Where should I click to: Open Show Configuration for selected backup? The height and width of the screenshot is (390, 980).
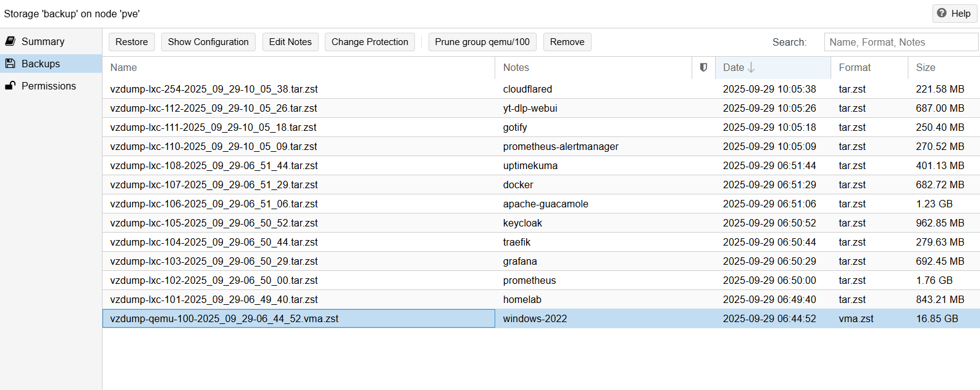(x=208, y=42)
